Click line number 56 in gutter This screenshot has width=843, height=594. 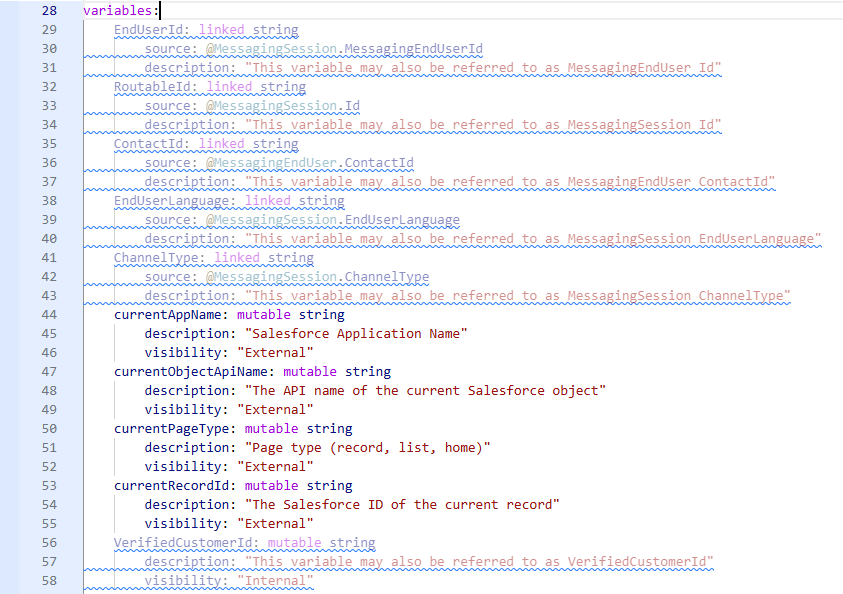click(49, 542)
